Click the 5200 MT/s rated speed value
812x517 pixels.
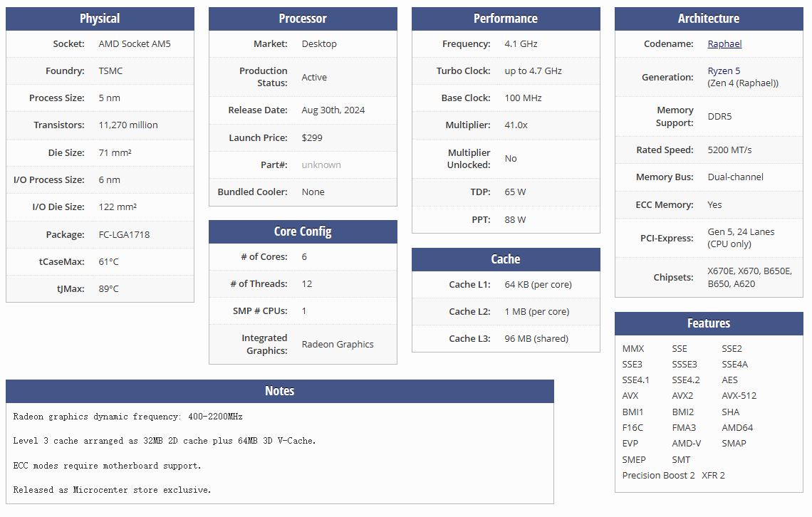pos(729,150)
